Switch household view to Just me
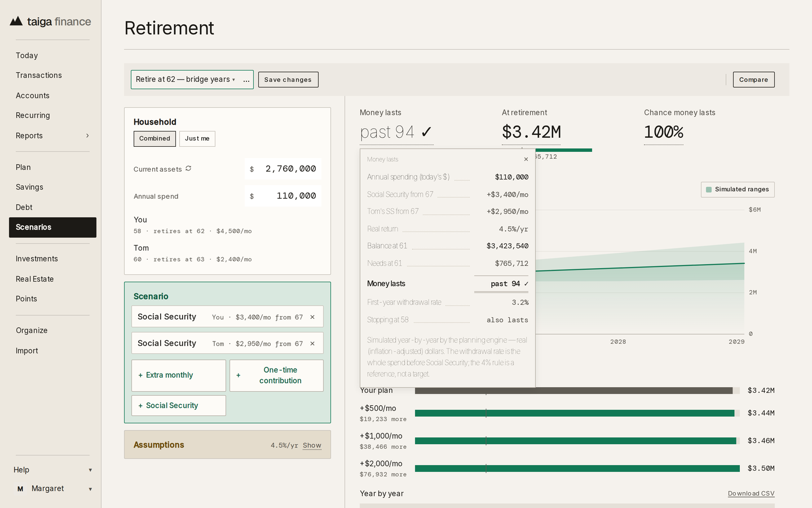Image resolution: width=812 pixels, height=508 pixels. pyautogui.click(x=197, y=139)
